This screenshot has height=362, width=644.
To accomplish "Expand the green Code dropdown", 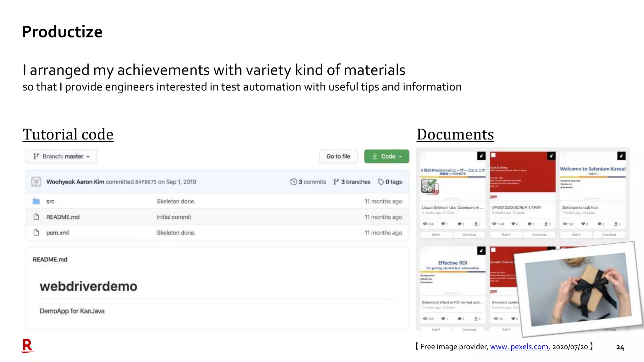I will [x=386, y=156].
